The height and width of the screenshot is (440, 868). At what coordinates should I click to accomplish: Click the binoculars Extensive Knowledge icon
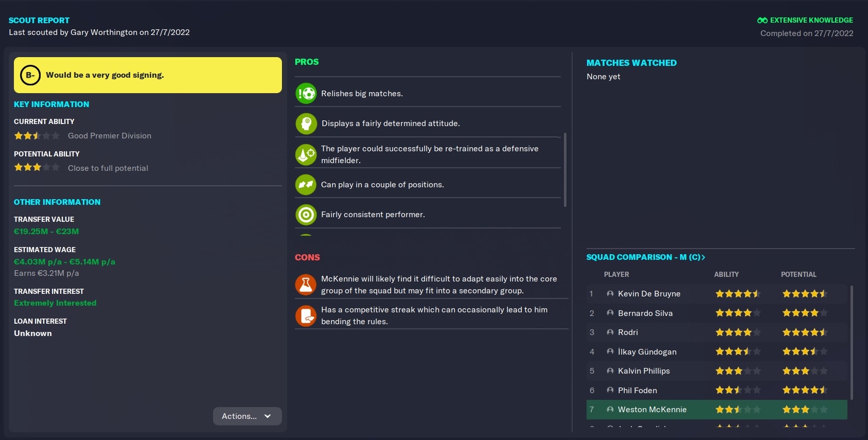[x=763, y=21]
